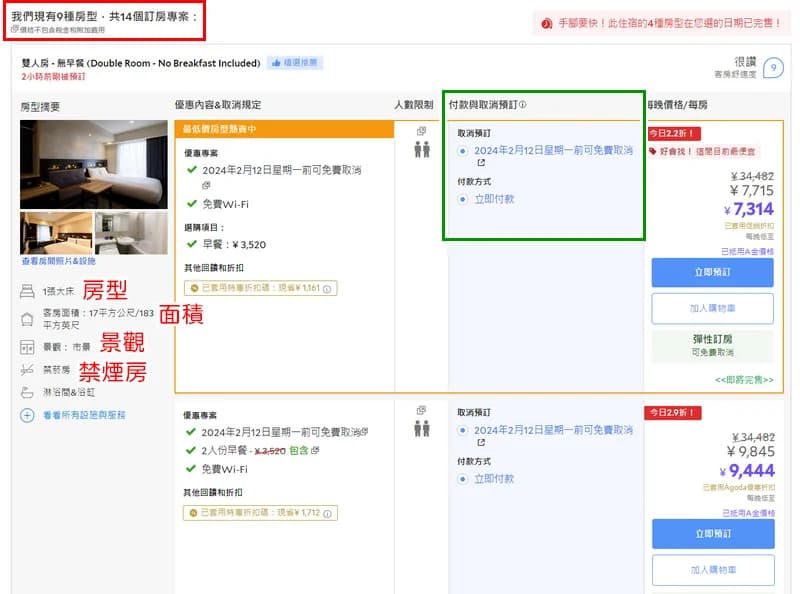This screenshot has width=800, height=594.
Task: Click the info icon on the ¥1,712 discount badge
Action: pos(328,513)
